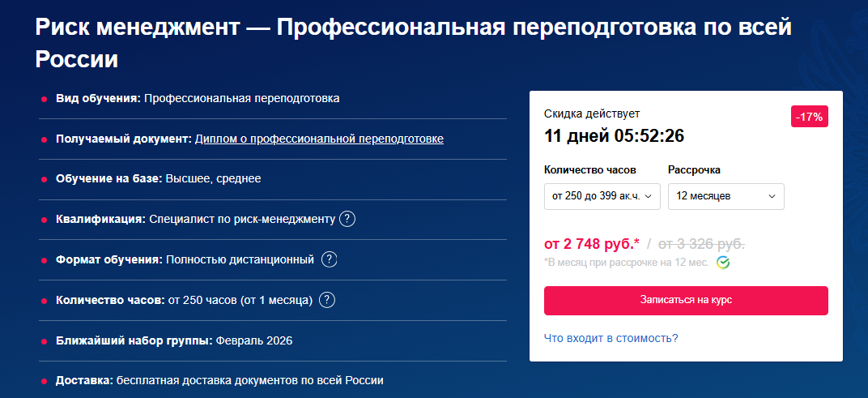
Task: Click the help icon after 'от 1 месяца'
Action: (327, 301)
